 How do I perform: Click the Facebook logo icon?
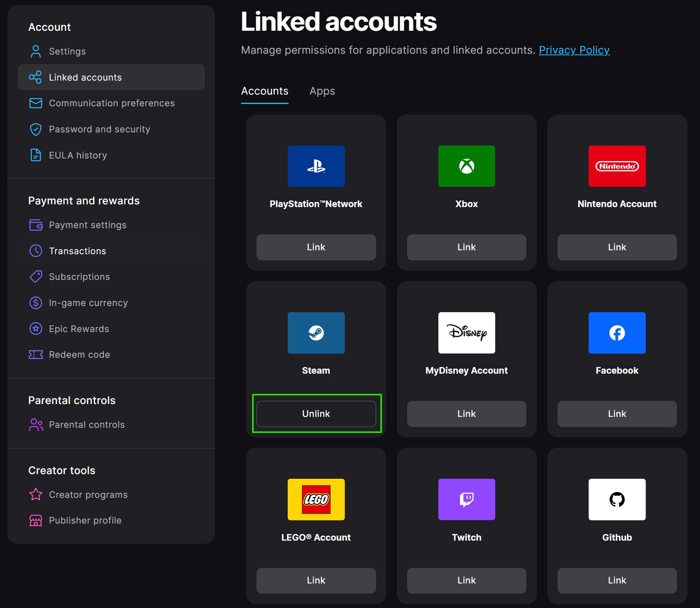pos(617,333)
